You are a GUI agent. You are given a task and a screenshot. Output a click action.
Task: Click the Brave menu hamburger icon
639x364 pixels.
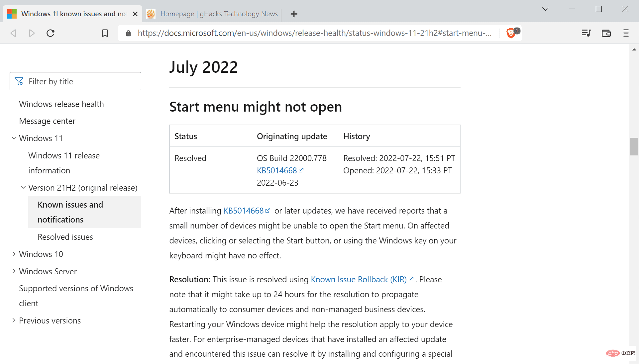click(626, 33)
